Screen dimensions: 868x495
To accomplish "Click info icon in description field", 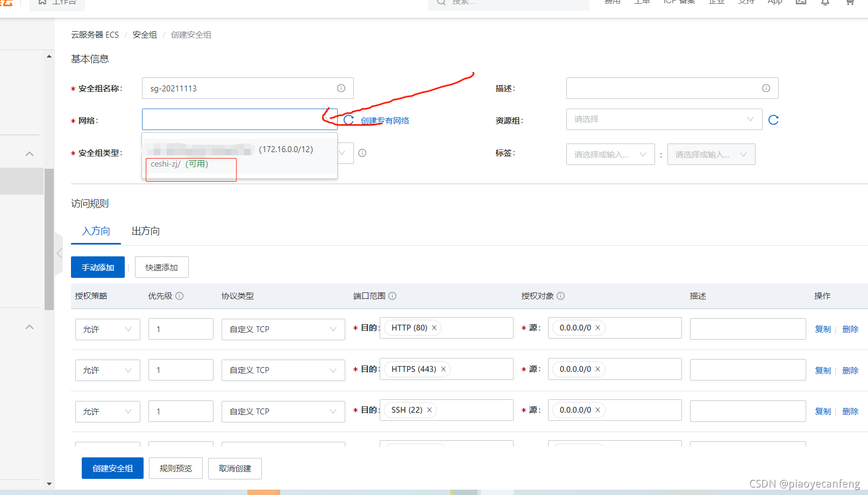I will [x=766, y=88].
